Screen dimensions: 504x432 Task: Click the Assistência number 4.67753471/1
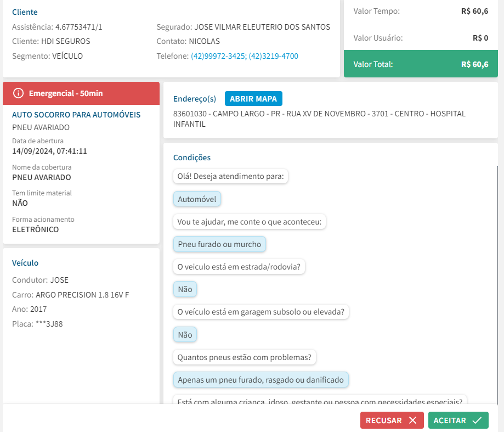(x=78, y=27)
